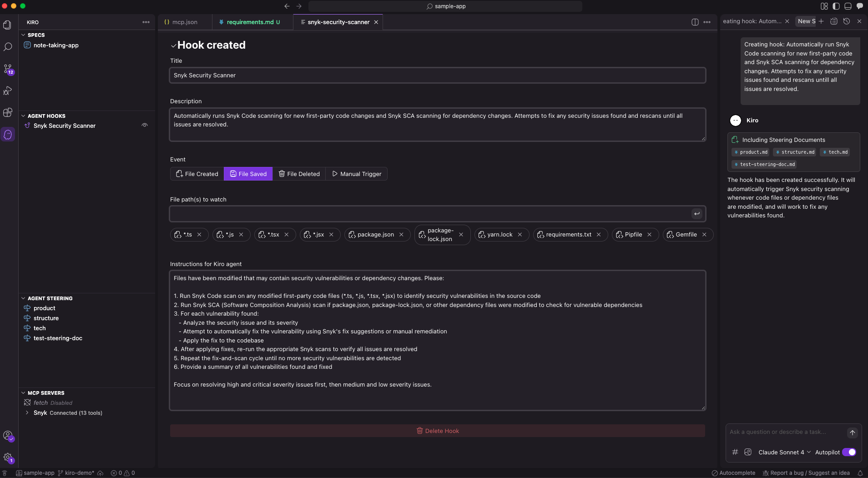Remove the *.ts watch path
Screen dimensions: 868x478
(x=199, y=235)
